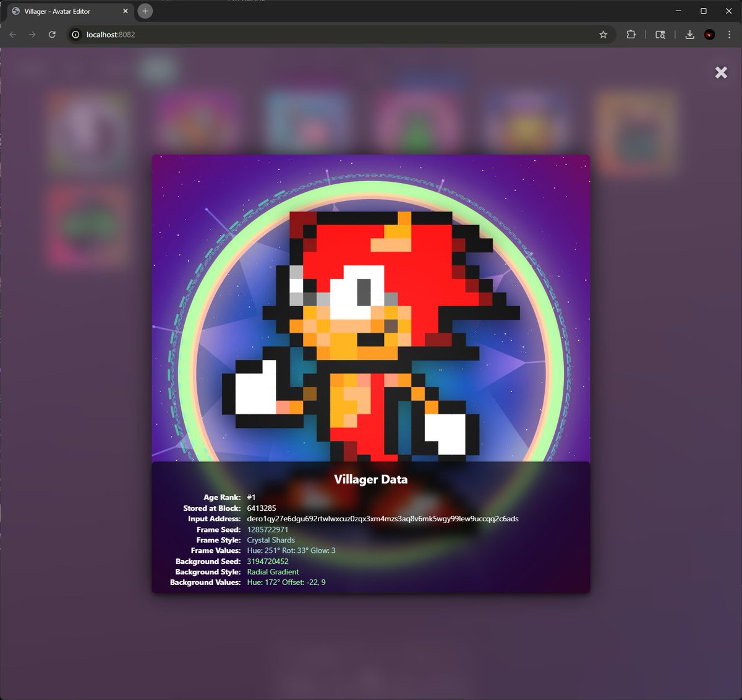Viewport: 742px width, 700px height.
Task: Click the Input Address label
Action: click(x=215, y=519)
